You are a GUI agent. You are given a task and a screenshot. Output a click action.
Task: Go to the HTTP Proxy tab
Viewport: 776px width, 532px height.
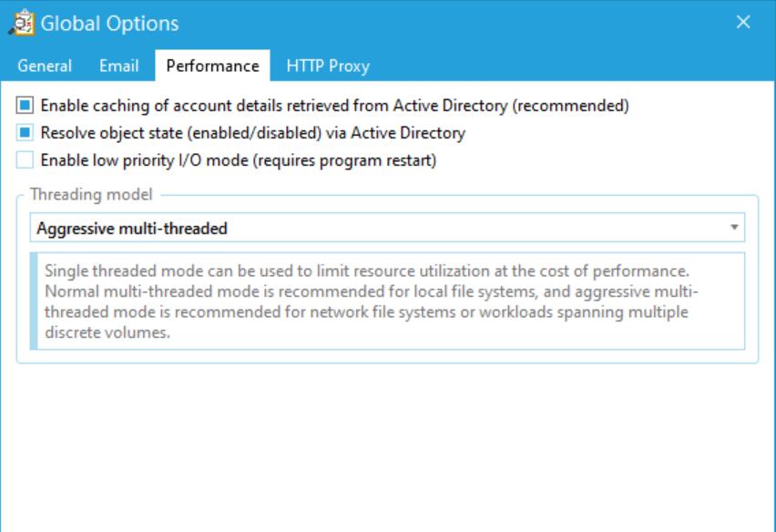[x=328, y=66]
